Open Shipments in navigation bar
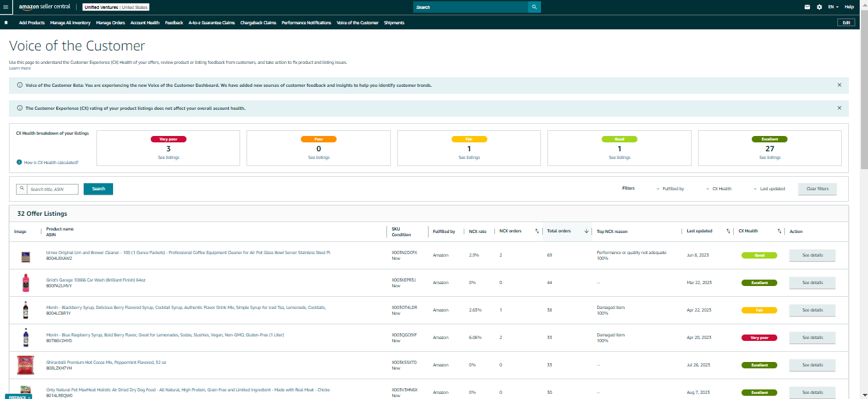Viewport: 868px width, 399px height. tap(394, 23)
